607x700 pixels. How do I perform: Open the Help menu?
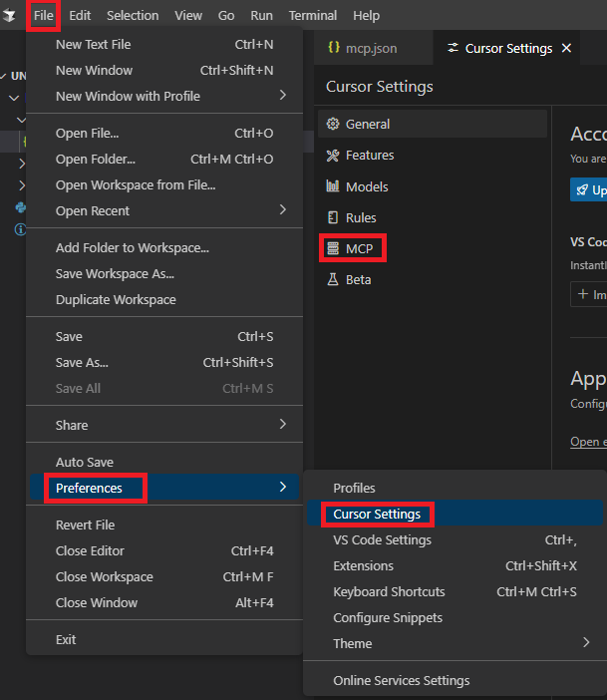click(366, 16)
